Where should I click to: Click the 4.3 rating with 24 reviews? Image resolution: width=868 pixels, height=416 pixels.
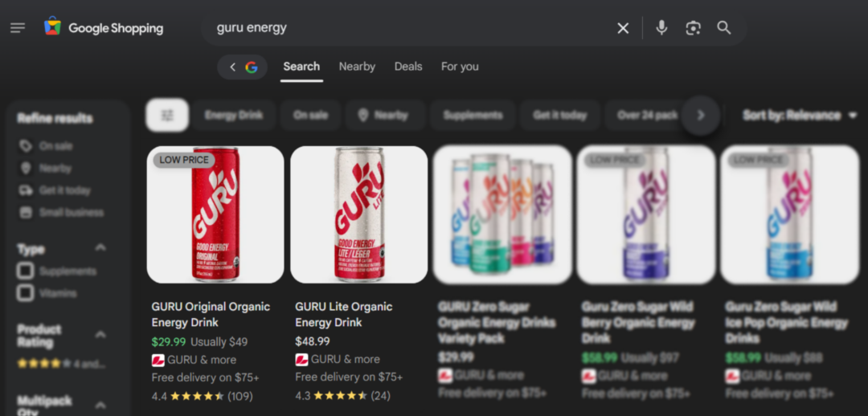pos(342,396)
